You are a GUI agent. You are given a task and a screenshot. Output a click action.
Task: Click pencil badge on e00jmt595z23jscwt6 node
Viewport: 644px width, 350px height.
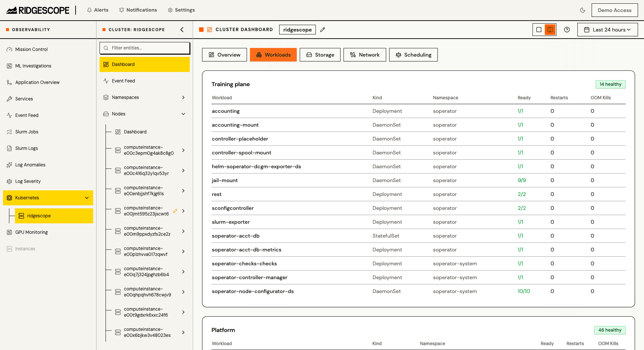(175, 211)
